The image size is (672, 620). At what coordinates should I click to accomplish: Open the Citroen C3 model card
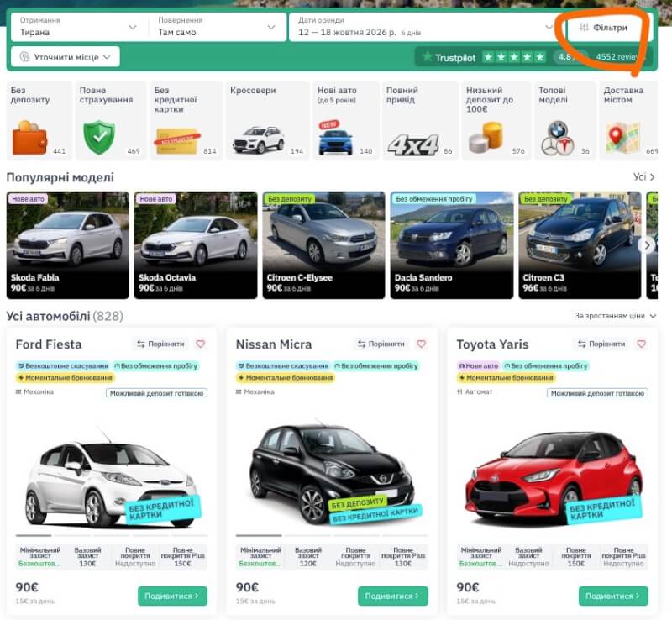tap(580, 244)
